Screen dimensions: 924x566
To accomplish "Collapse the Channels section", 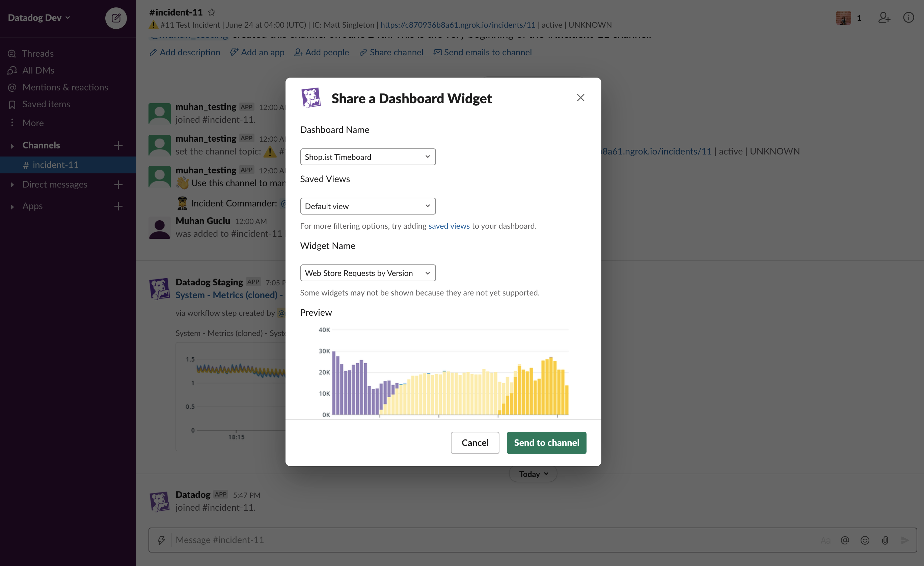I will 11,145.
